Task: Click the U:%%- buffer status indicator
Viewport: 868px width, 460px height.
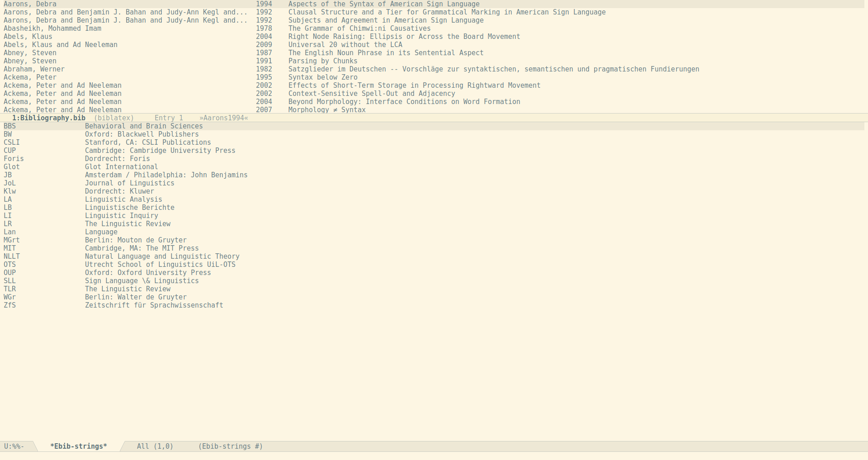Action: (x=14, y=446)
